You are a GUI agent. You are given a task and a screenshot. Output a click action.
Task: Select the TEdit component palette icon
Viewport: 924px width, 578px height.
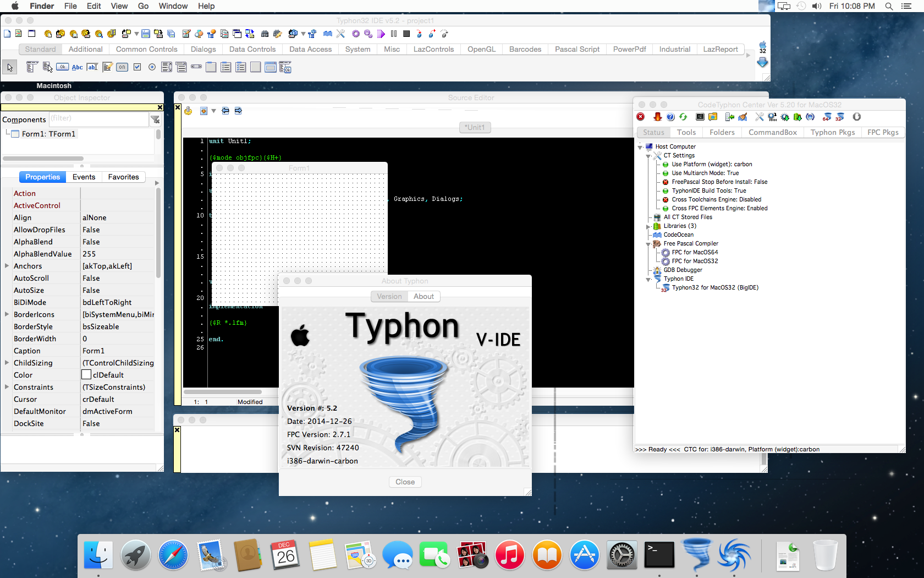92,67
